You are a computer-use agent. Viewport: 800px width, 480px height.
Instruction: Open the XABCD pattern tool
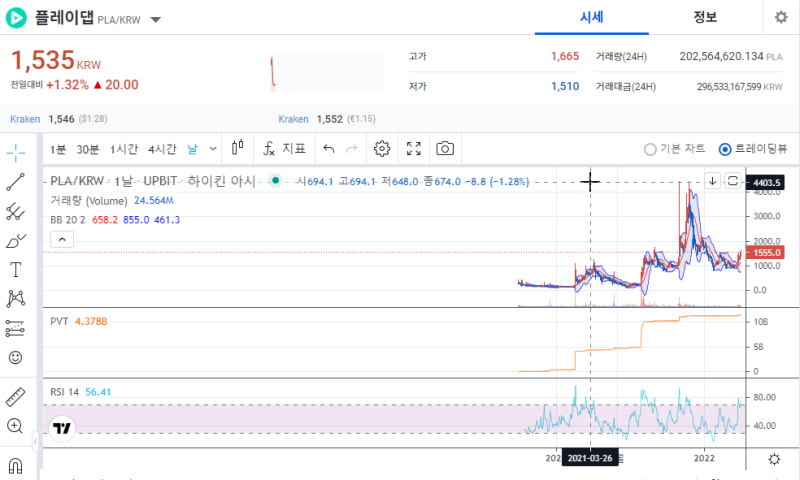point(16,299)
